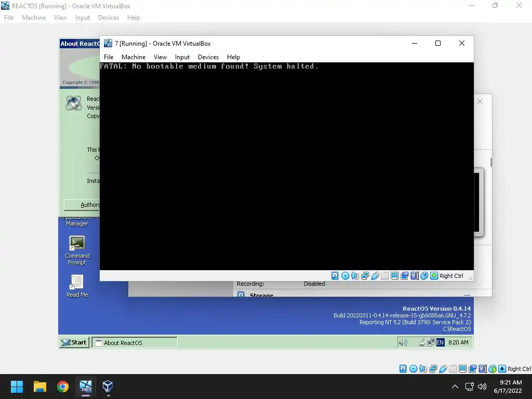
Task: Click CPU virtualization icon in REACTOS outer status bar
Action: (483, 369)
